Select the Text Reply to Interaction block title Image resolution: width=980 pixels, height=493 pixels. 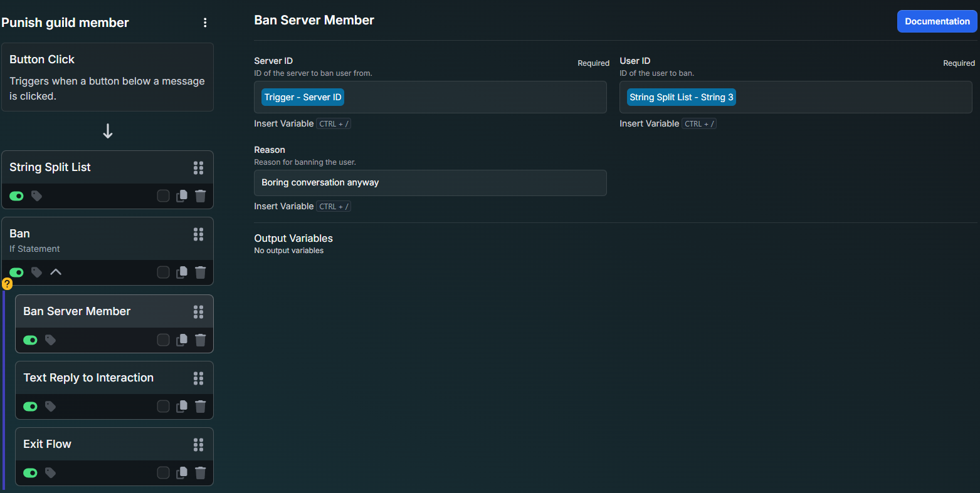pos(88,378)
